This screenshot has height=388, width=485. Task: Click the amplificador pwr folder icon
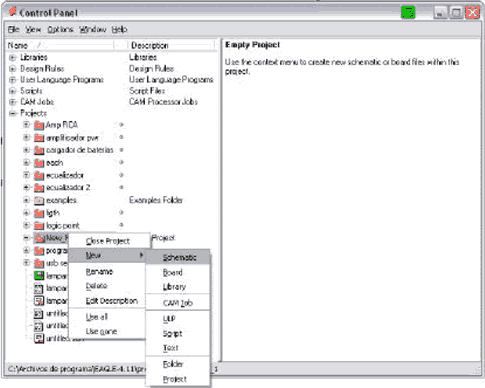39,138
